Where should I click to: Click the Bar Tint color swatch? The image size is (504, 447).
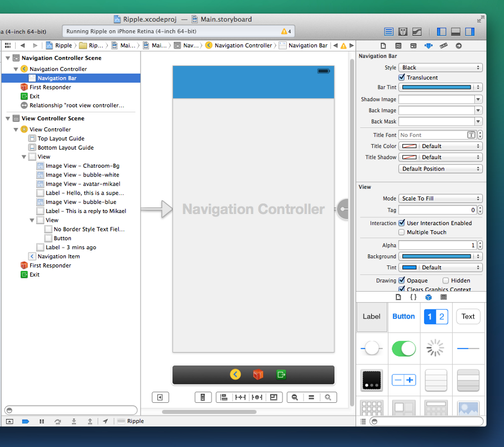[436, 87]
